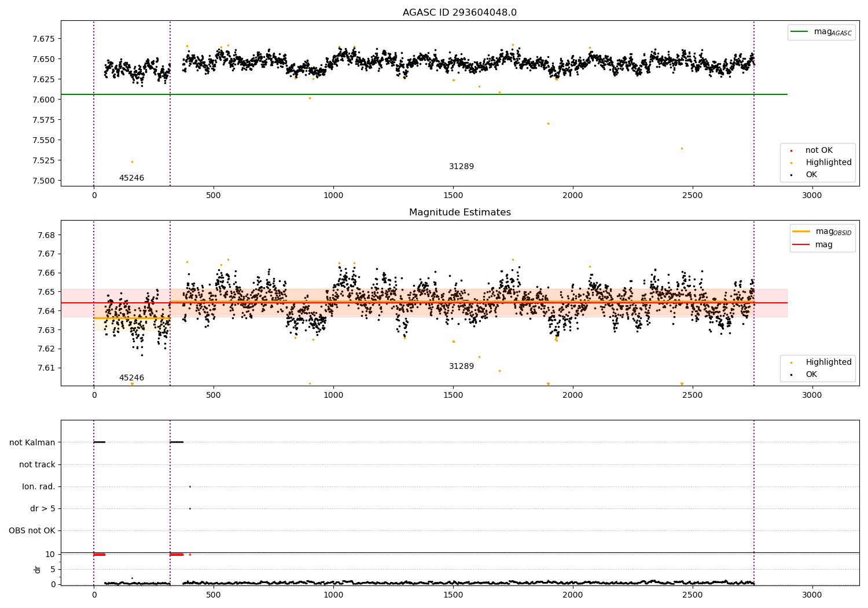Click observation label 45246 in top plot
868x608 pixels.
tap(131, 178)
